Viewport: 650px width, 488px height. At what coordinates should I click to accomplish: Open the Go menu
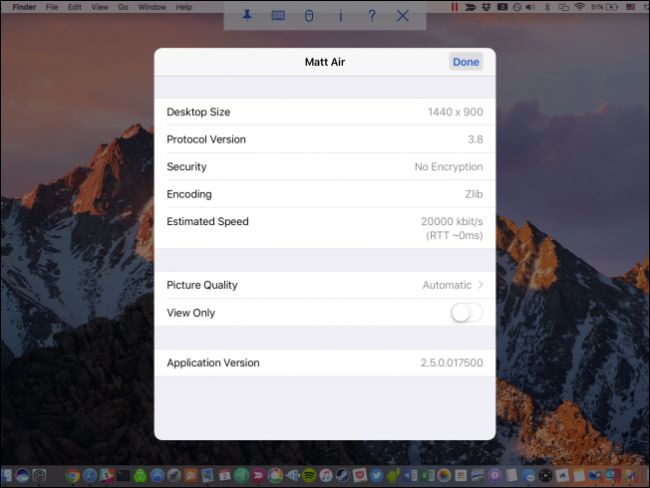tap(123, 6)
